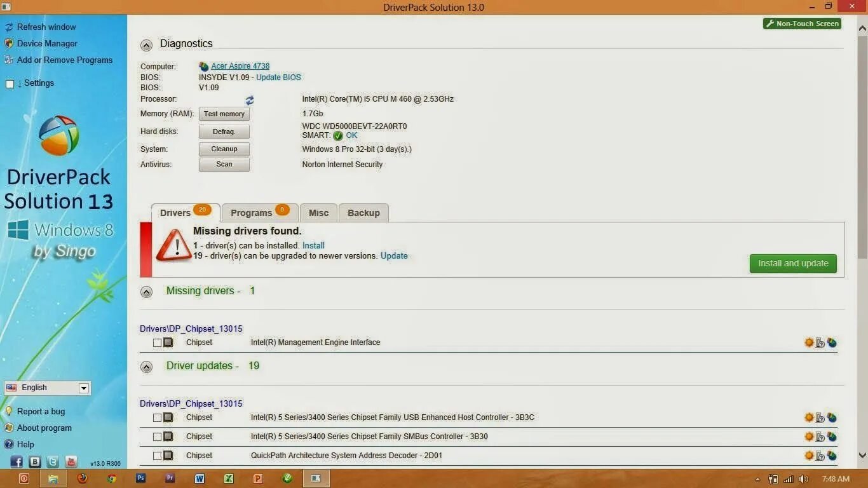Click the volume speaker icon in system tray
Screen dimensions: 868x488
pos(804,479)
